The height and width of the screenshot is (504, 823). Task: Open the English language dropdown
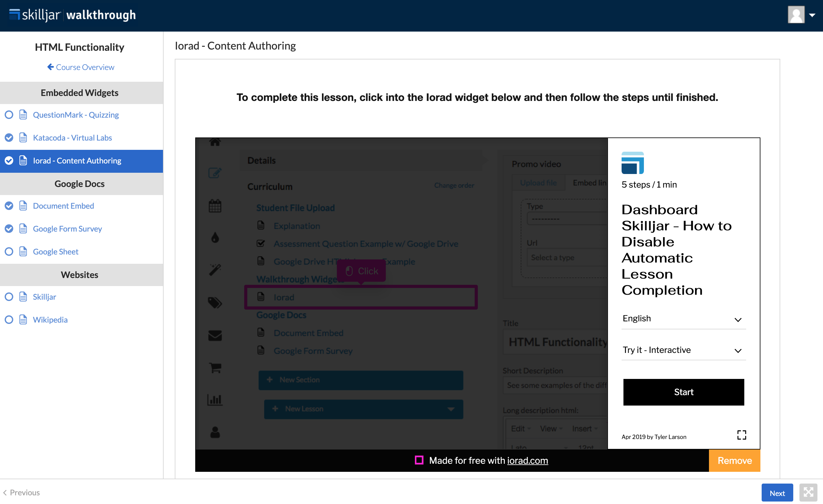[683, 319]
